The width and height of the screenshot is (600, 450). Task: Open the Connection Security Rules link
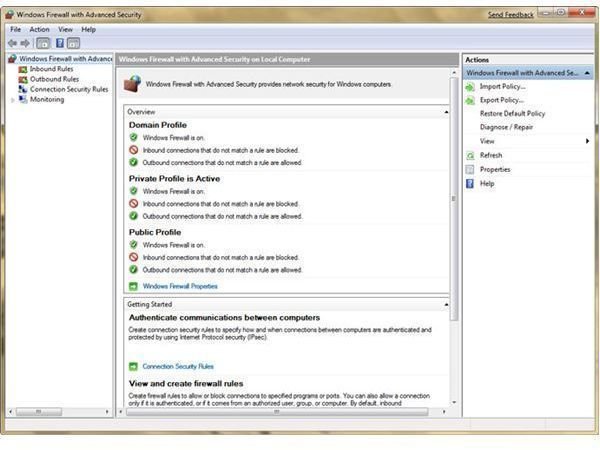click(178, 367)
